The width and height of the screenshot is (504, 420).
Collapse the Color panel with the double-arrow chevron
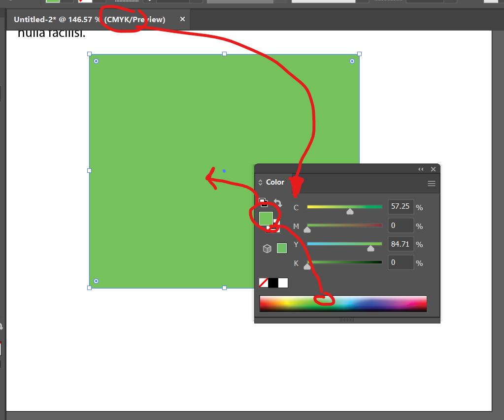(420, 169)
